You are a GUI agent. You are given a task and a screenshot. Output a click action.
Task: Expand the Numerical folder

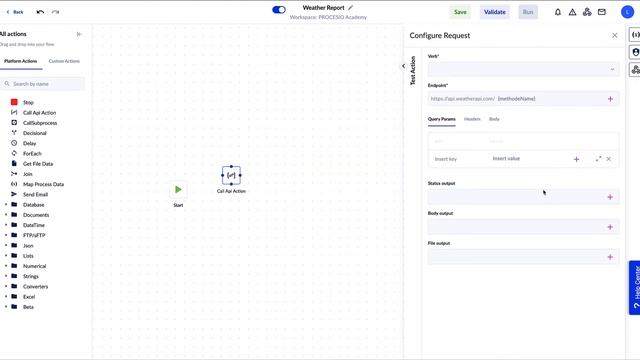[6, 266]
